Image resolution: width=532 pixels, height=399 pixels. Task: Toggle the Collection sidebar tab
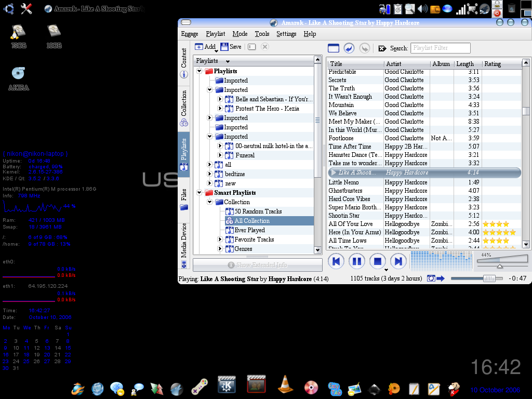click(x=184, y=108)
